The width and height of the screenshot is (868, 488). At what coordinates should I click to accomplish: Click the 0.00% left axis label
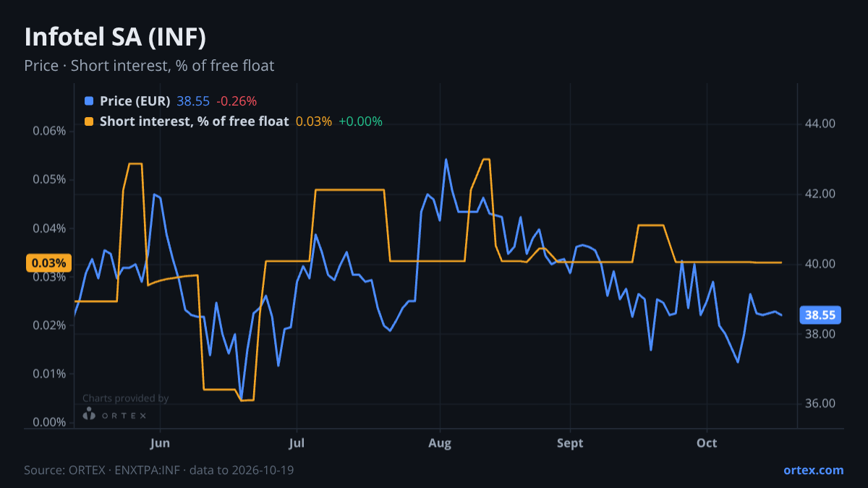pyautogui.click(x=50, y=422)
